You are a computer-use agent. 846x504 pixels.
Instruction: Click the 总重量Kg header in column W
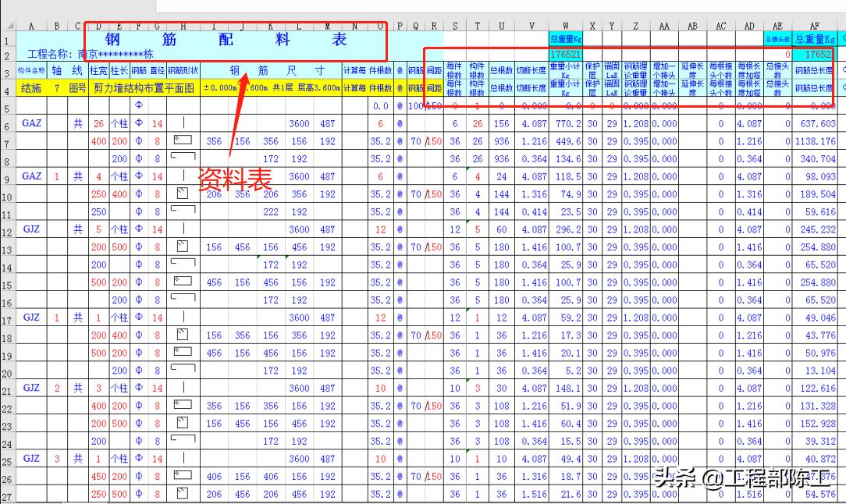[x=565, y=39]
